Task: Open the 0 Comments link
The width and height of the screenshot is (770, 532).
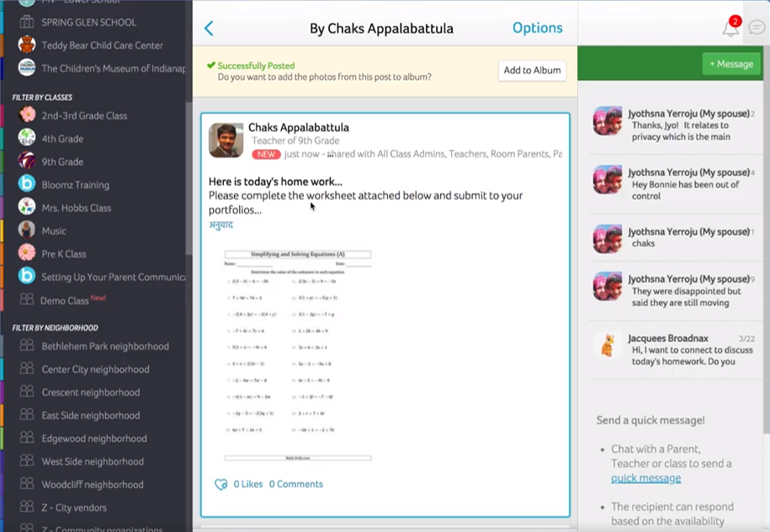Action: (x=295, y=484)
